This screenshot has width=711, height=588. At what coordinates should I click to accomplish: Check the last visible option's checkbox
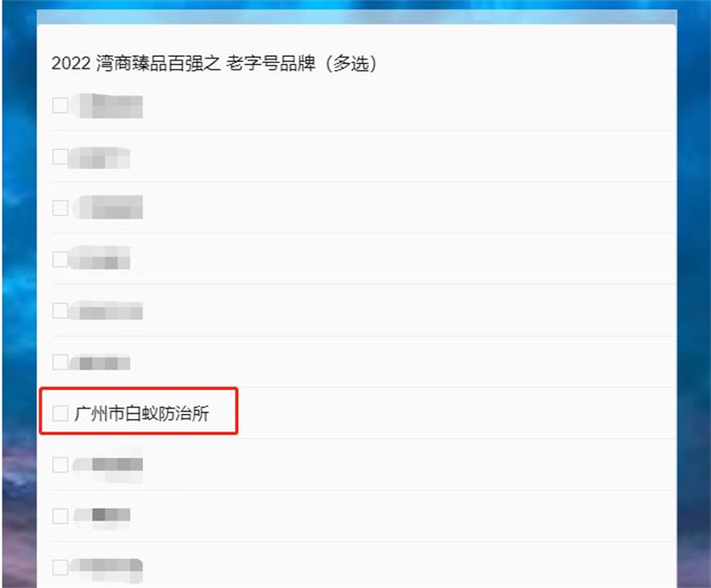tap(60, 568)
